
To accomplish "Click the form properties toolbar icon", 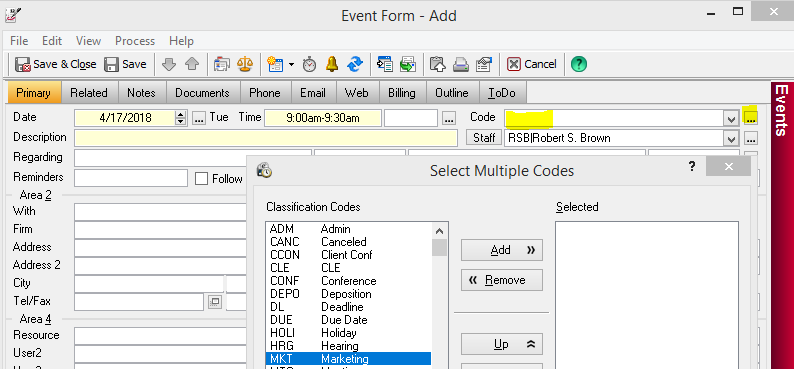I will (485, 64).
